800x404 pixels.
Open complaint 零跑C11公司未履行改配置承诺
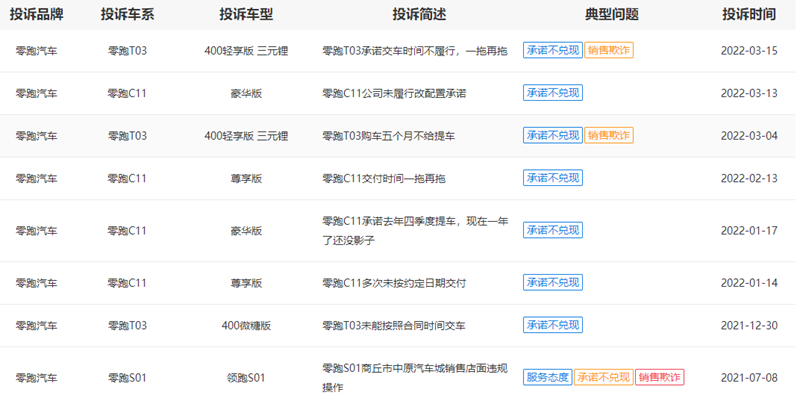pyautogui.click(x=394, y=93)
